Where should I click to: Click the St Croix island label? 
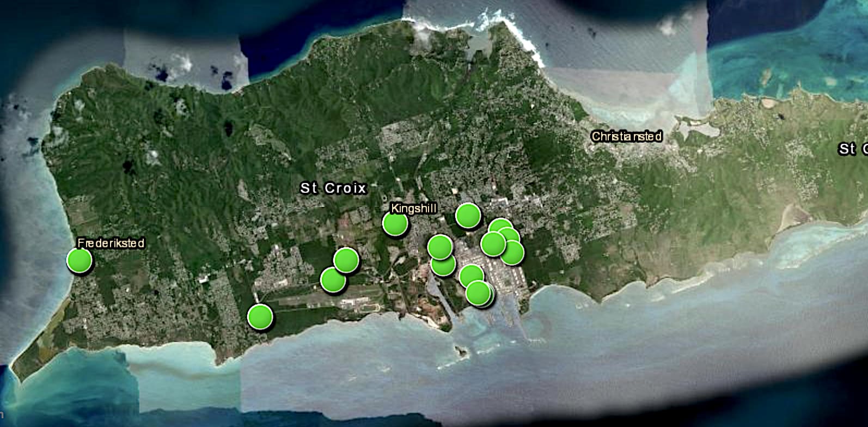tap(333, 188)
